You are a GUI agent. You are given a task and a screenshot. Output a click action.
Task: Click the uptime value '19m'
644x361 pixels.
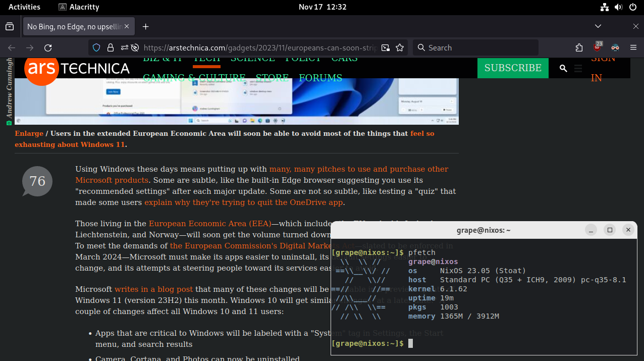coord(447,298)
